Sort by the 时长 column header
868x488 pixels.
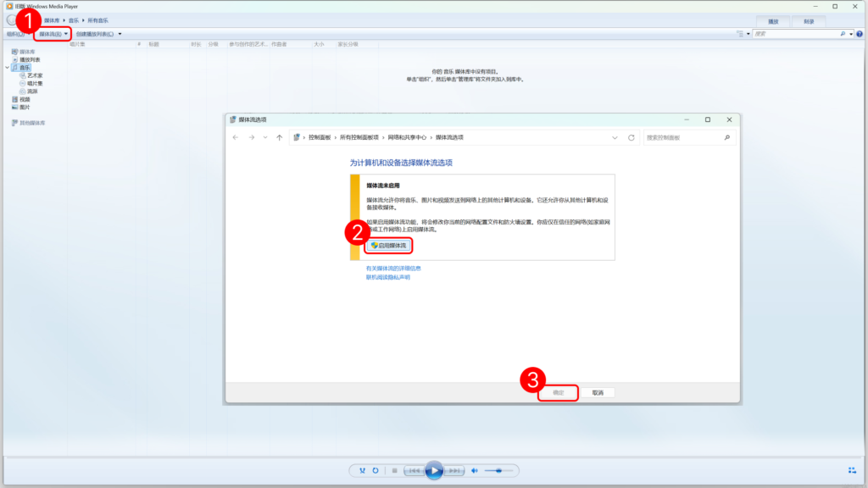[x=197, y=44]
